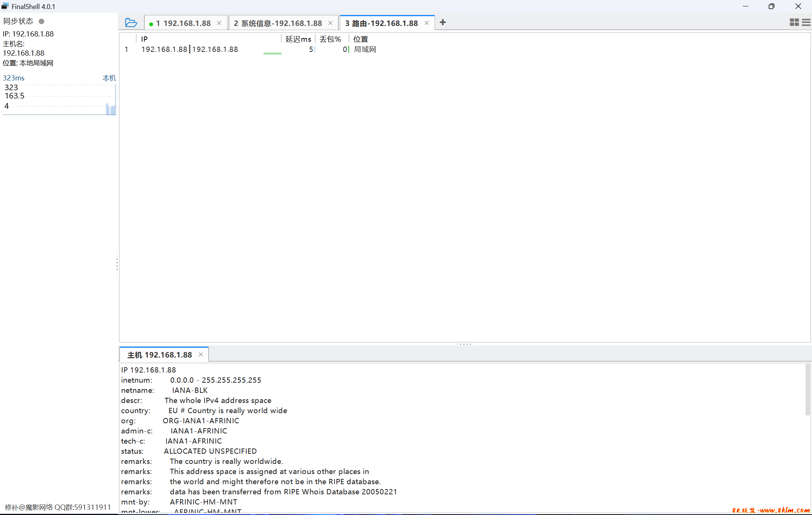Click the 'org: ORG-IANA1-AFRINIC' line
Viewport: 812px width, 515px height.
[x=180, y=421]
